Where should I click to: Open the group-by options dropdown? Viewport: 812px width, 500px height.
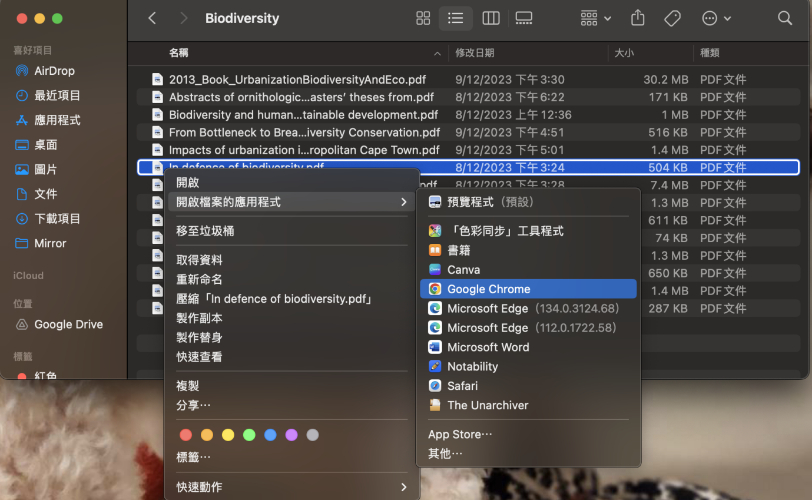[596, 19]
